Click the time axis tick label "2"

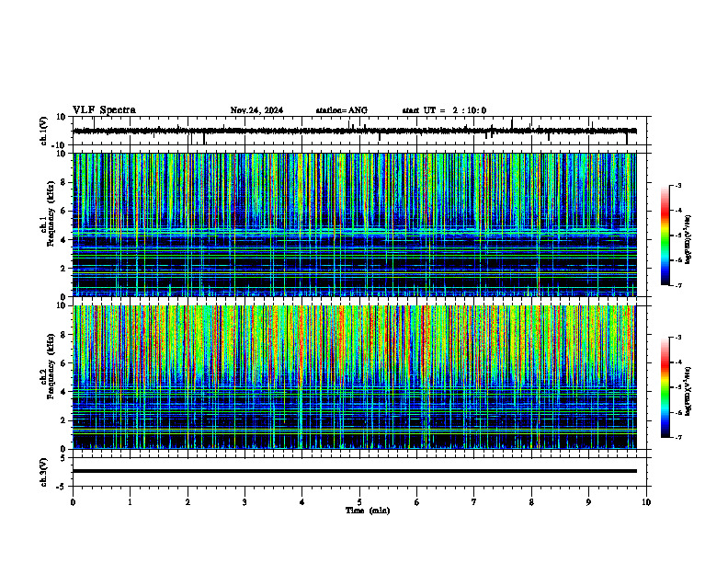188,502
